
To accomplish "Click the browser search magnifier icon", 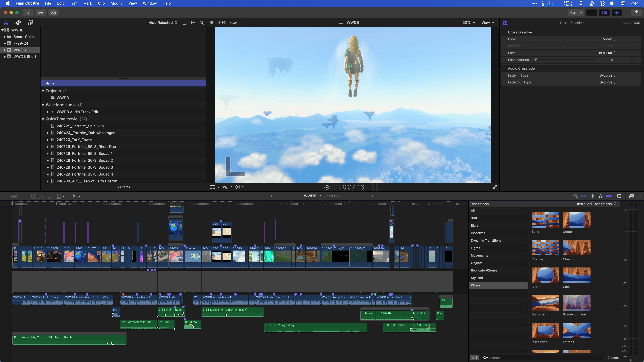I will [x=202, y=23].
